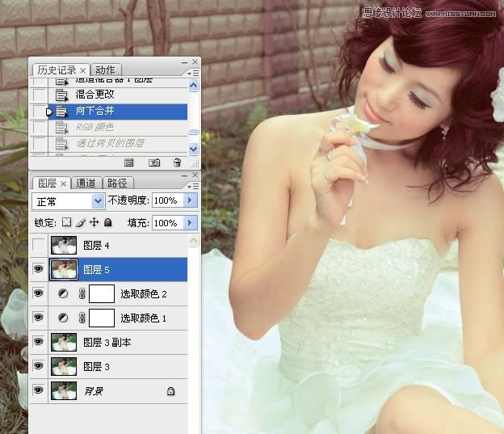504x434 pixels.
Task: Hide the 背景 layer visibility eye
Action: 38,391
